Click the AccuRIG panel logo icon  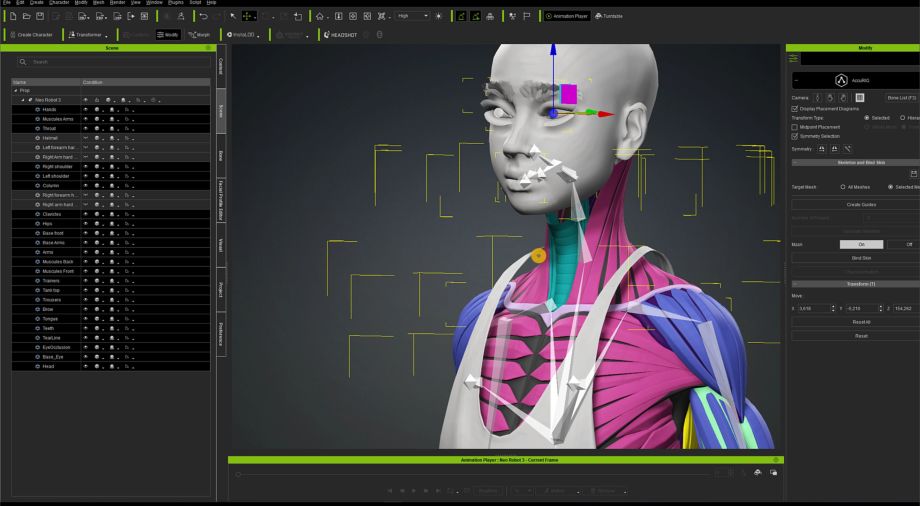pyautogui.click(x=841, y=80)
